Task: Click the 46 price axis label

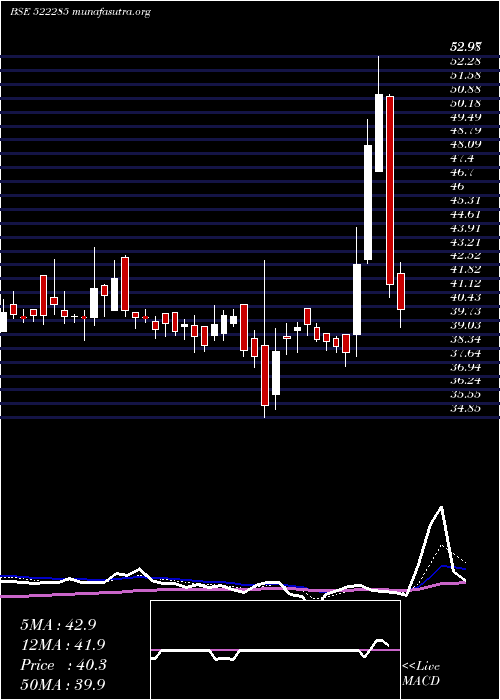Action: click(x=457, y=186)
